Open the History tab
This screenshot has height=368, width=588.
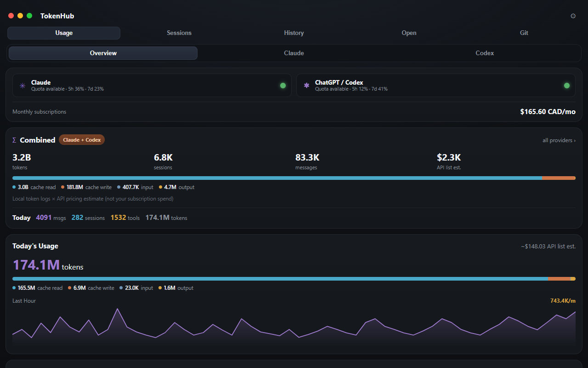(294, 33)
